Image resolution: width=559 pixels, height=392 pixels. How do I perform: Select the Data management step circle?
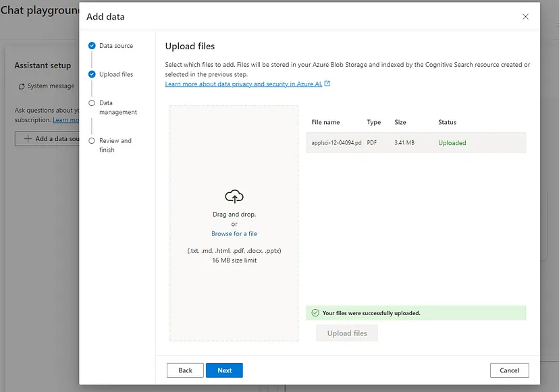(92, 103)
